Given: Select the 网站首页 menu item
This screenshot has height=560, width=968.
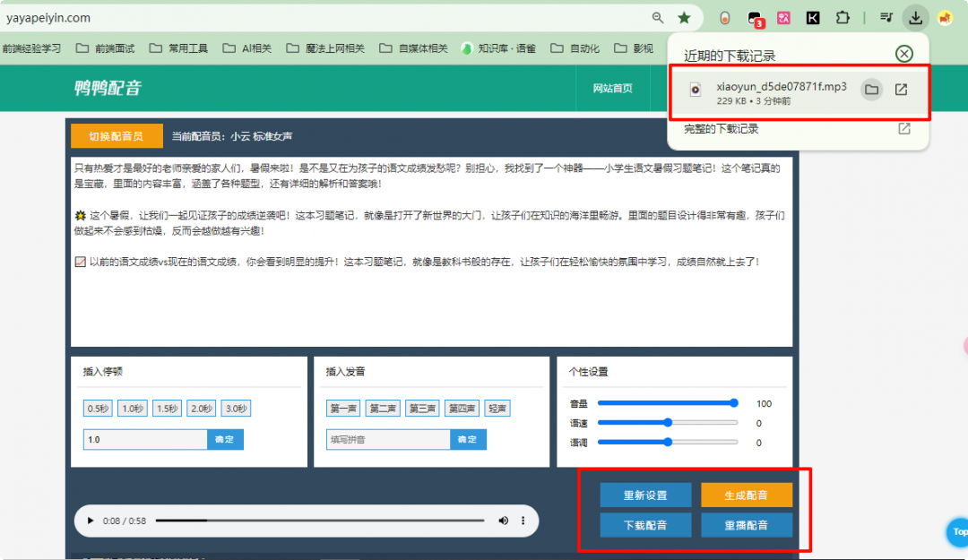Looking at the screenshot, I should [x=612, y=88].
